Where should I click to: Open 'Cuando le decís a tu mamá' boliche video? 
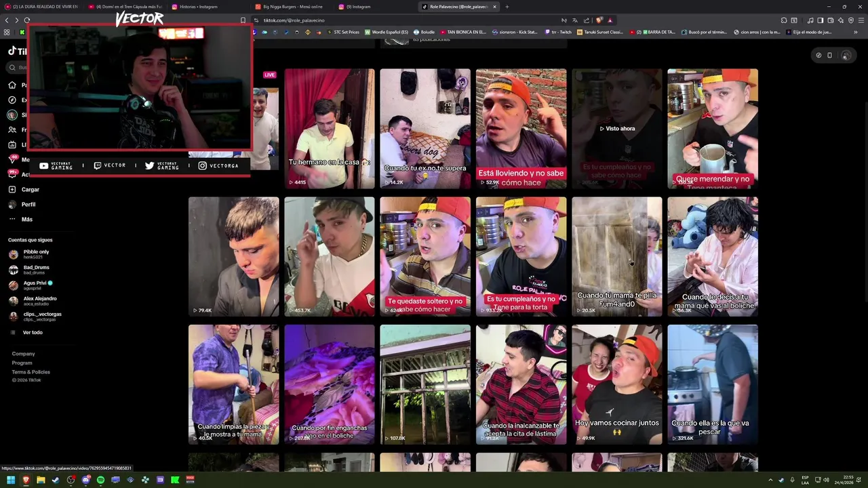click(x=713, y=257)
